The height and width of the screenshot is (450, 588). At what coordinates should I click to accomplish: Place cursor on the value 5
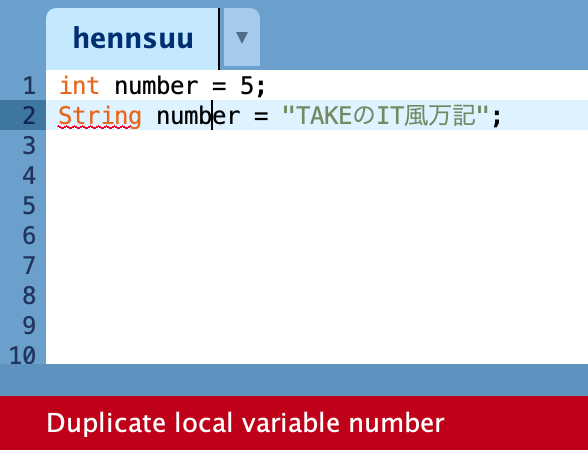tap(247, 86)
